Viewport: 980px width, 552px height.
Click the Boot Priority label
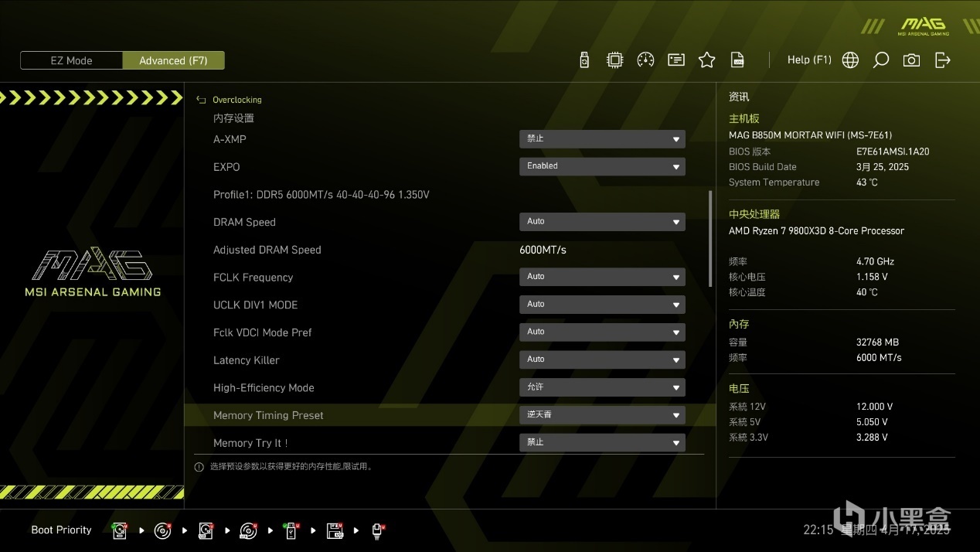(61, 530)
